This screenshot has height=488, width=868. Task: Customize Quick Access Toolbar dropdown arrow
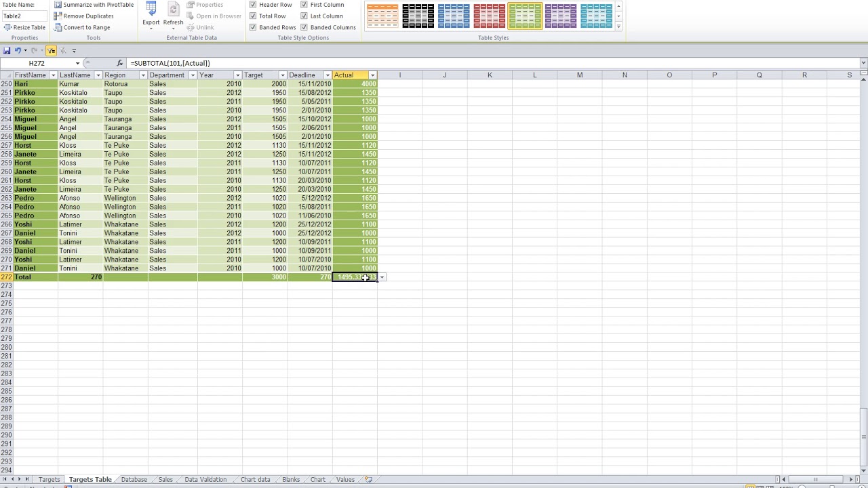click(74, 50)
